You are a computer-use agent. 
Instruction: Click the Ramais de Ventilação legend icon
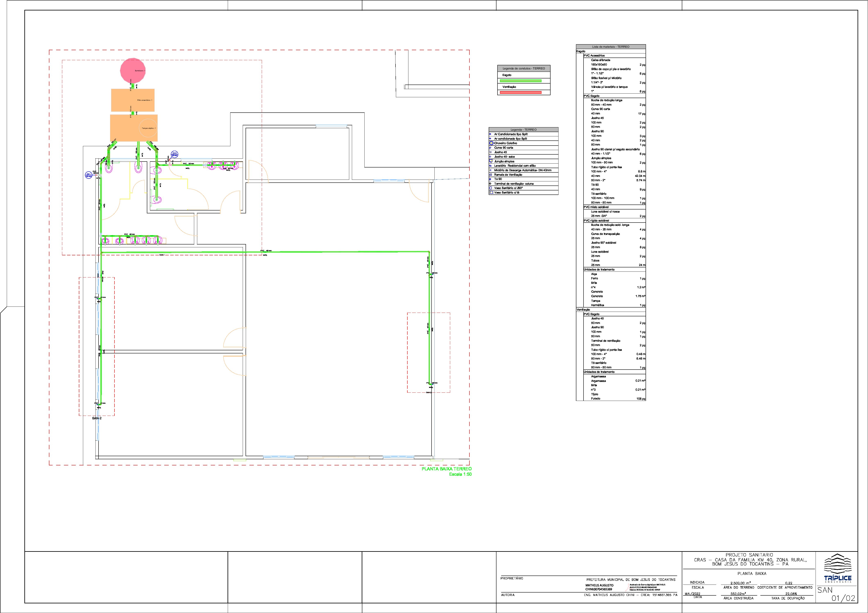tap(491, 175)
